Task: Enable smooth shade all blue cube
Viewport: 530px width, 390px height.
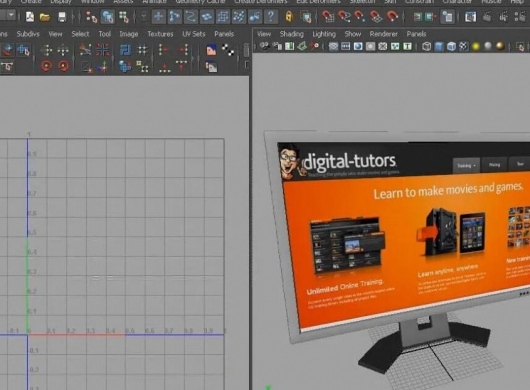Action: click(439, 46)
